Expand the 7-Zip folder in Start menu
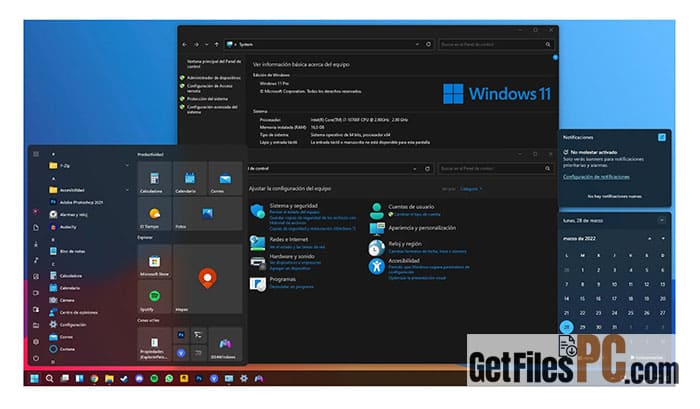 coord(89,166)
